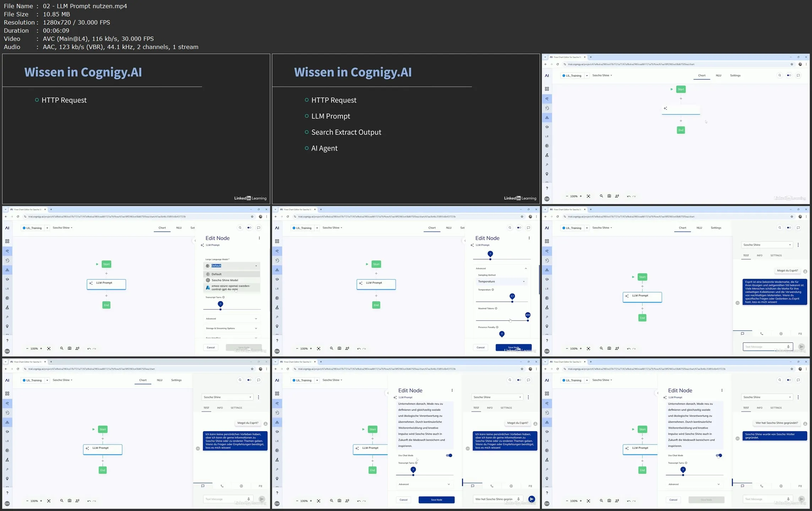The height and width of the screenshot is (511, 812).
Task: Click the question mark help icon in the empty-node frame
Action: point(547,188)
